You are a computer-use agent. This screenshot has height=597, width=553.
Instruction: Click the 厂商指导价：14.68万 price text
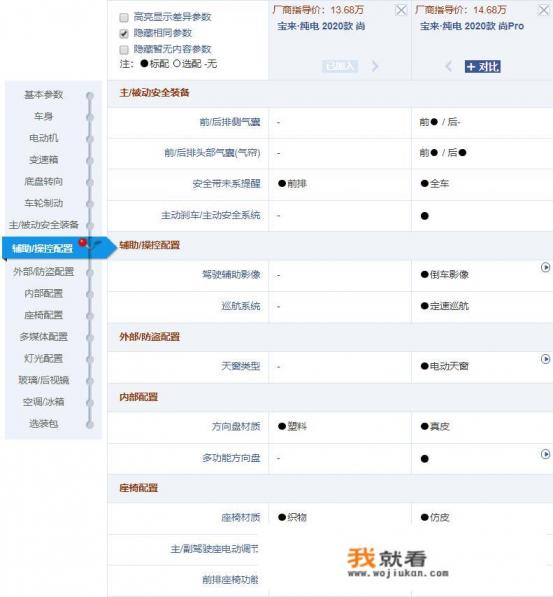[461, 10]
